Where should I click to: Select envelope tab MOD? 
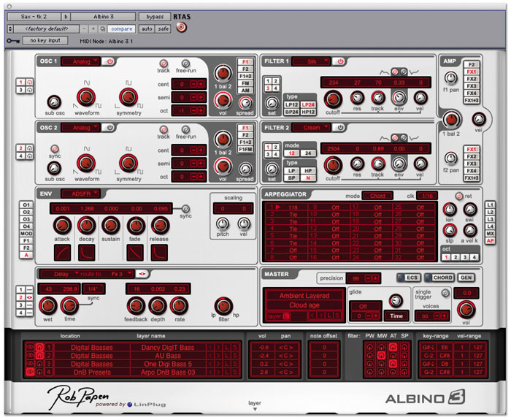point(26,234)
